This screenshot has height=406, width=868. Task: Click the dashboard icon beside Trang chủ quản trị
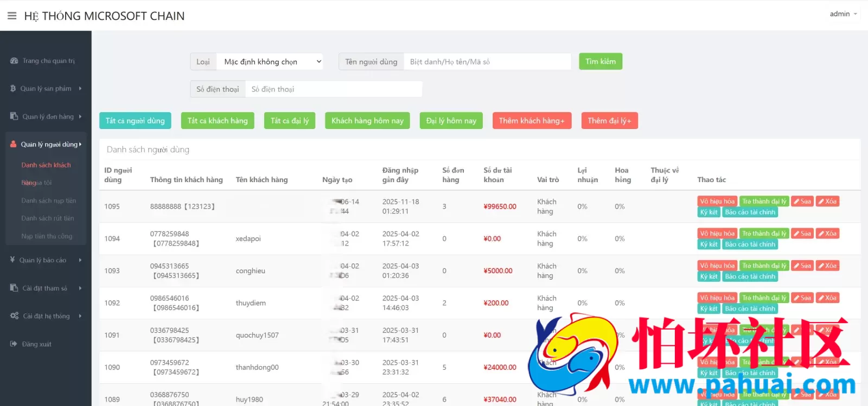14,61
